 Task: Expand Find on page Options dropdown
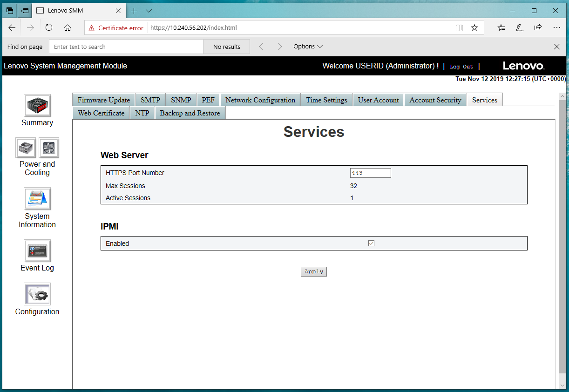[x=308, y=47]
